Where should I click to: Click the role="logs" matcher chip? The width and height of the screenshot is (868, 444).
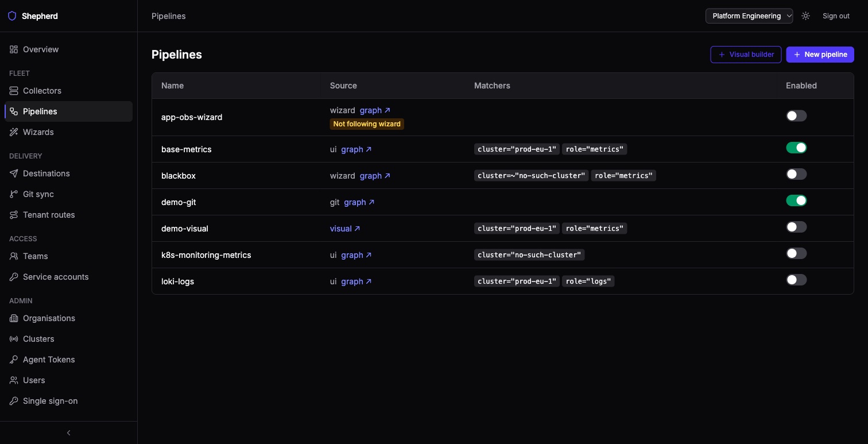pos(588,281)
